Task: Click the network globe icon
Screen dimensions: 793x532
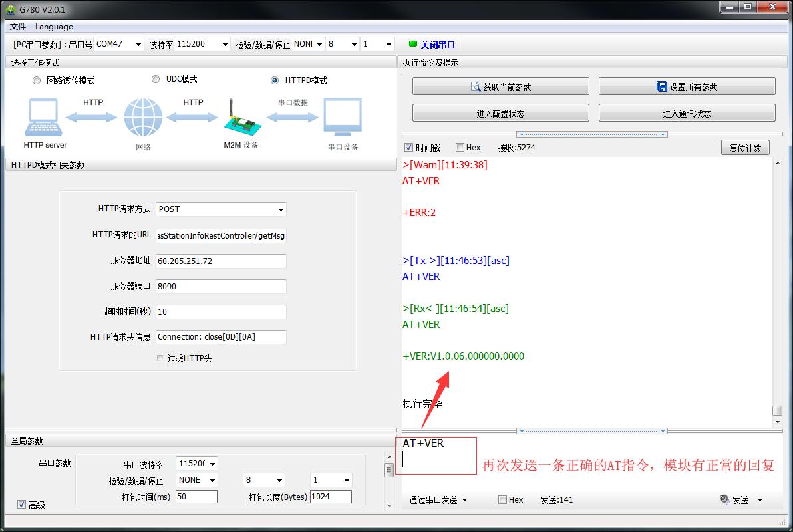Action: [143, 118]
